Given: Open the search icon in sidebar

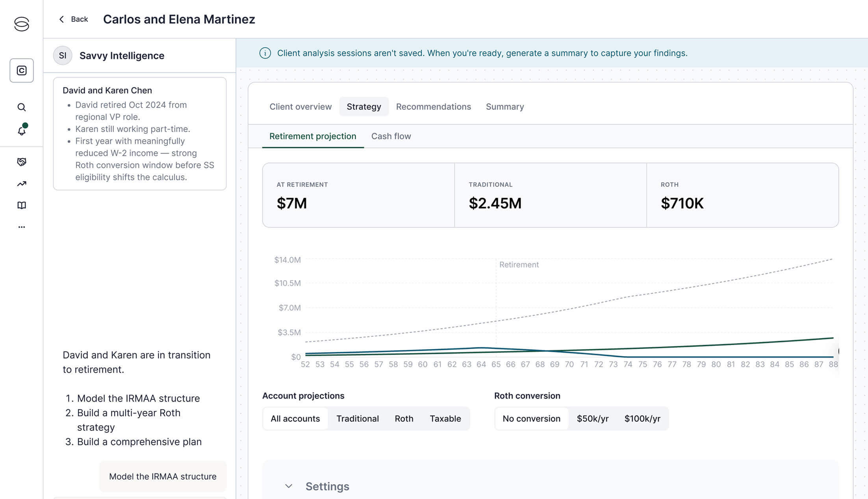Looking at the screenshot, I should pos(22,107).
